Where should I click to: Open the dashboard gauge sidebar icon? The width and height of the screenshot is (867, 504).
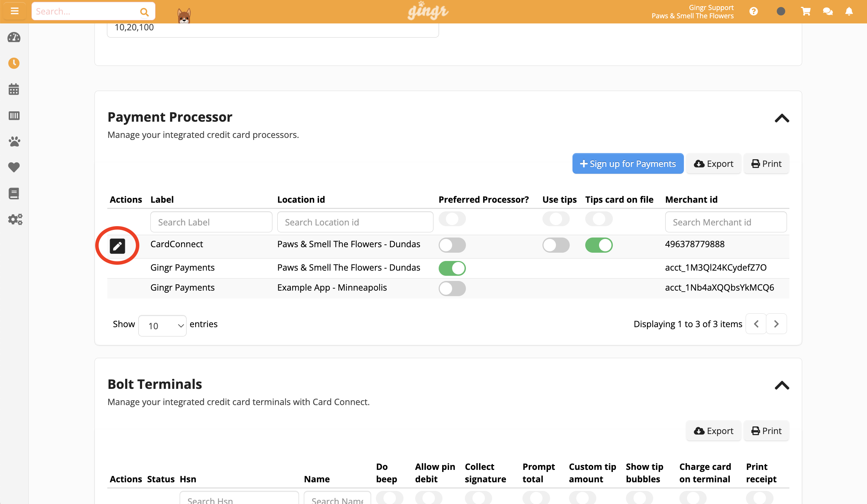click(14, 37)
